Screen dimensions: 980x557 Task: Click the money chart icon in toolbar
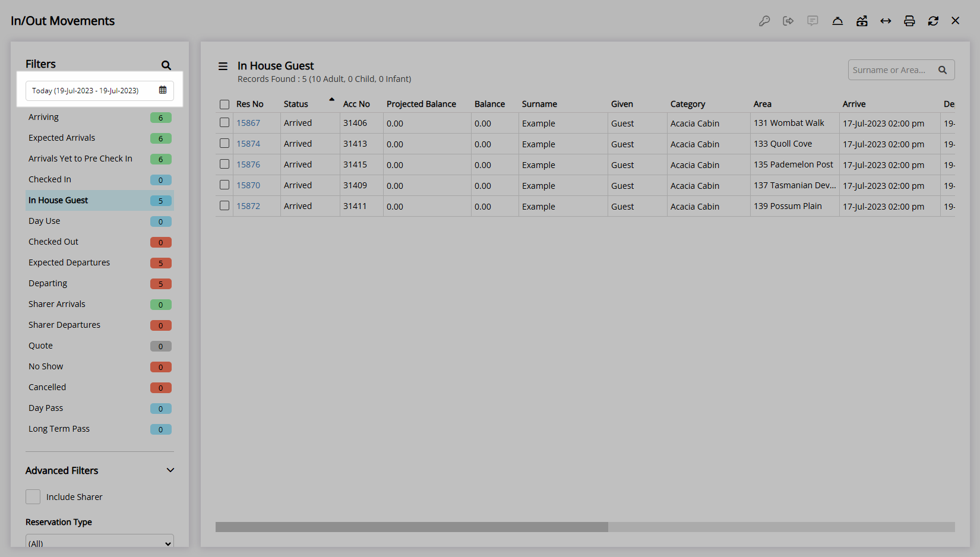[862, 21]
